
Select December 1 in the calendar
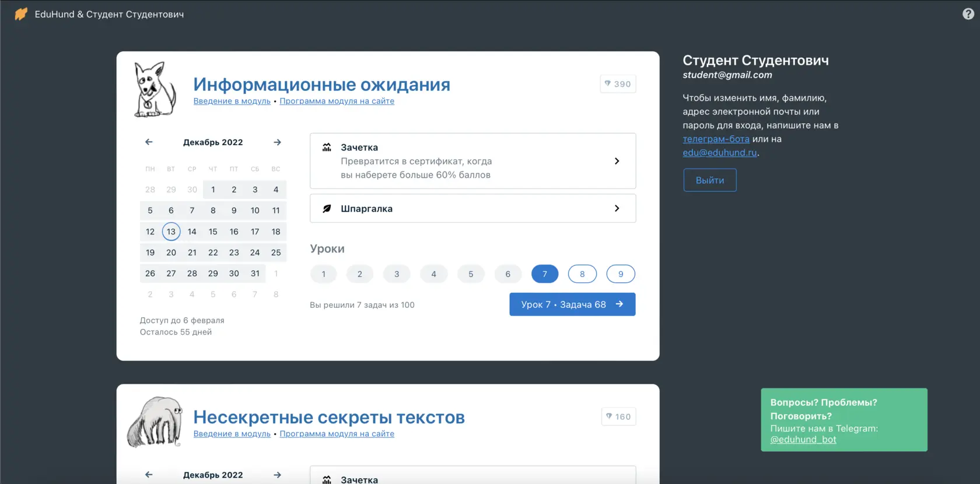pos(213,190)
